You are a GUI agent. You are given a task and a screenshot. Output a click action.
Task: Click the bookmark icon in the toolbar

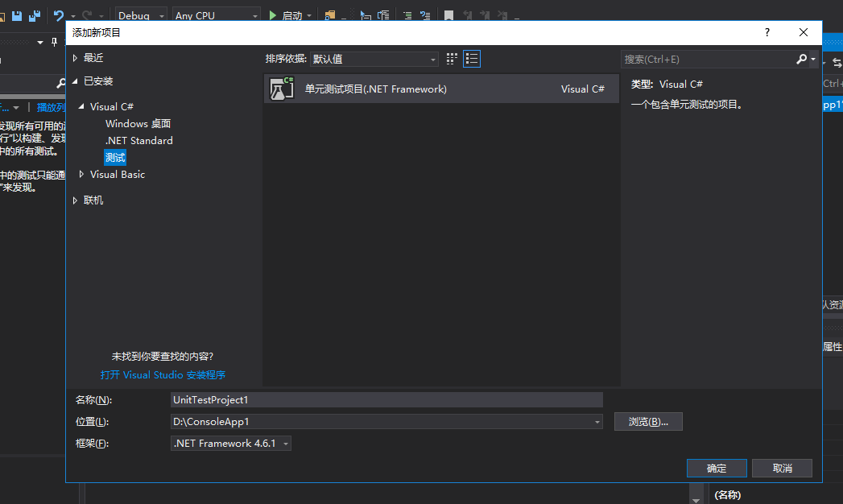448,15
